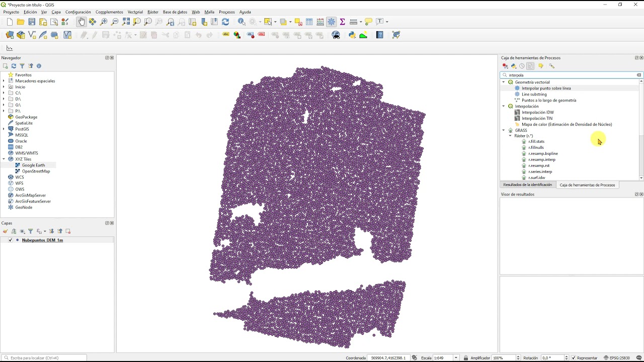This screenshot has width=644, height=362.
Task: Click the Rotación value field
Action: (553, 358)
